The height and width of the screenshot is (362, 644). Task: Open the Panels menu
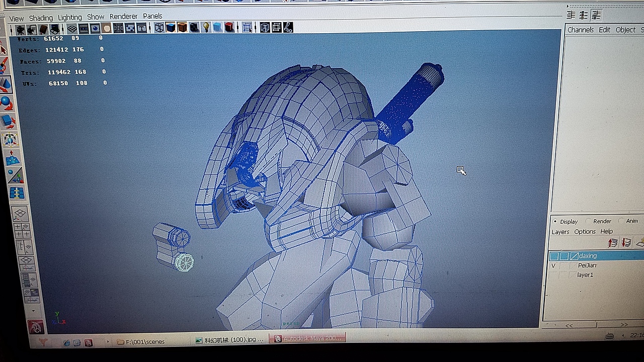coord(152,16)
